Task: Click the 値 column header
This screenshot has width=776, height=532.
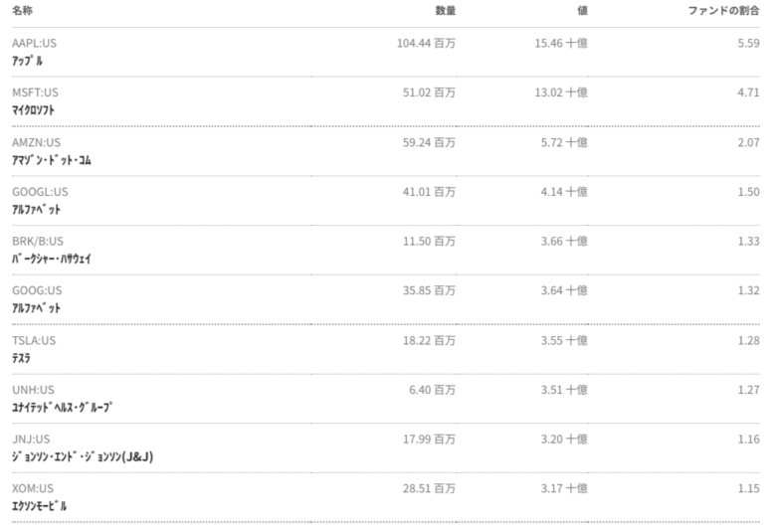Action: pyautogui.click(x=582, y=10)
